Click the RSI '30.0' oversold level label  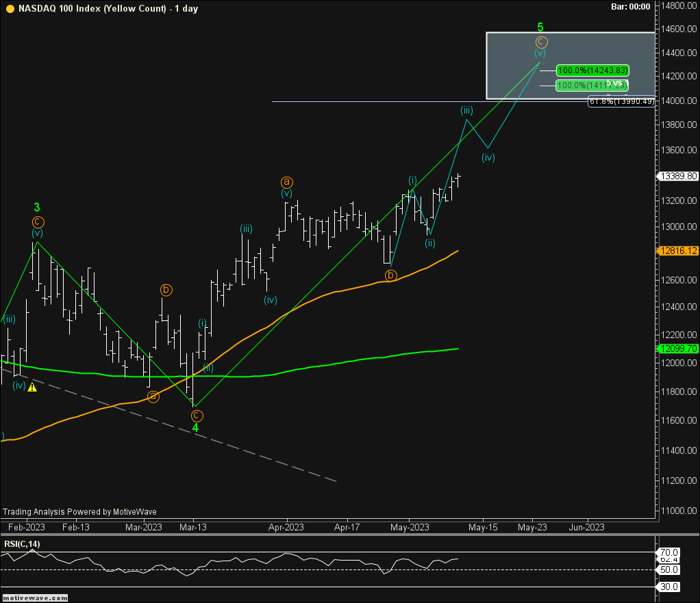(669, 587)
